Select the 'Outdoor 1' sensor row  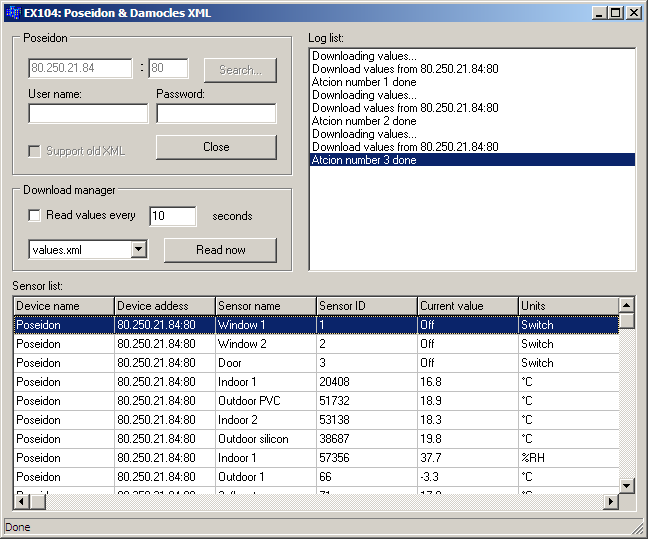click(x=316, y=477)
